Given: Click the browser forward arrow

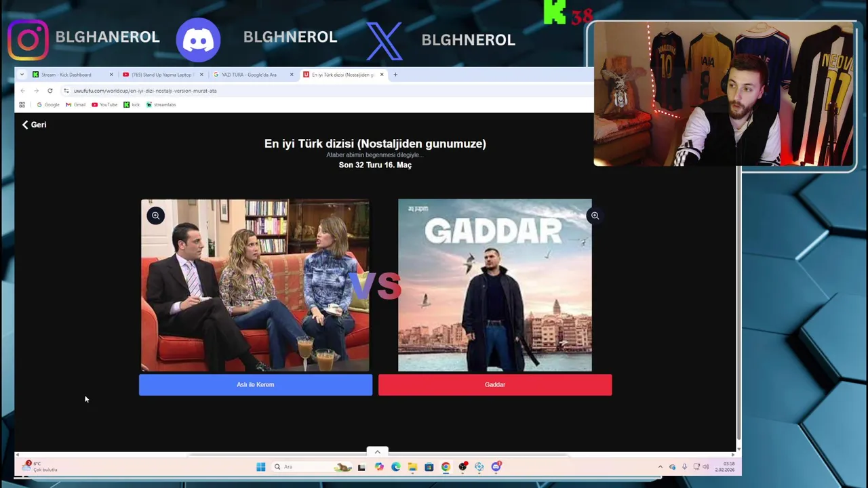Looking at the screenshot, I should (x=36, y=91).
